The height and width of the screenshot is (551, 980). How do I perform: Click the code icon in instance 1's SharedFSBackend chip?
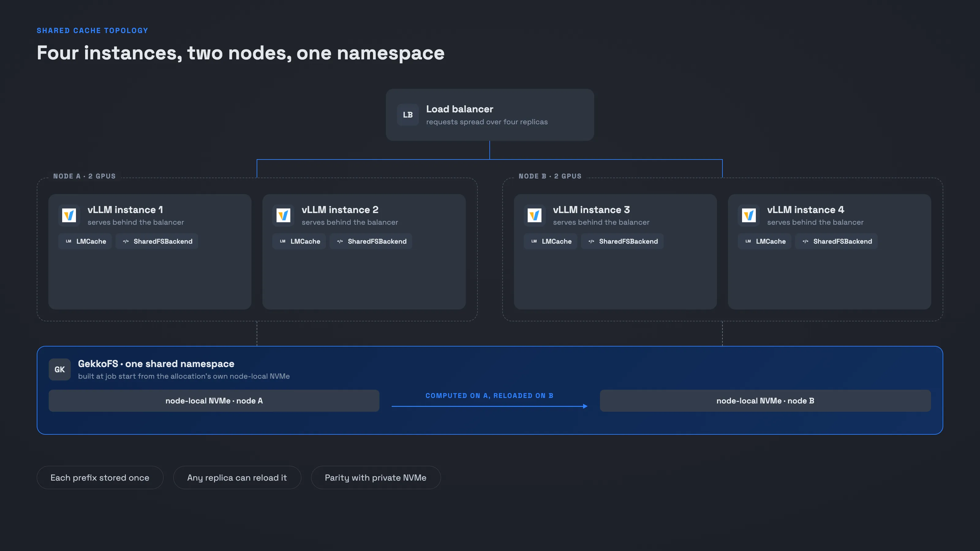[126, 241]
